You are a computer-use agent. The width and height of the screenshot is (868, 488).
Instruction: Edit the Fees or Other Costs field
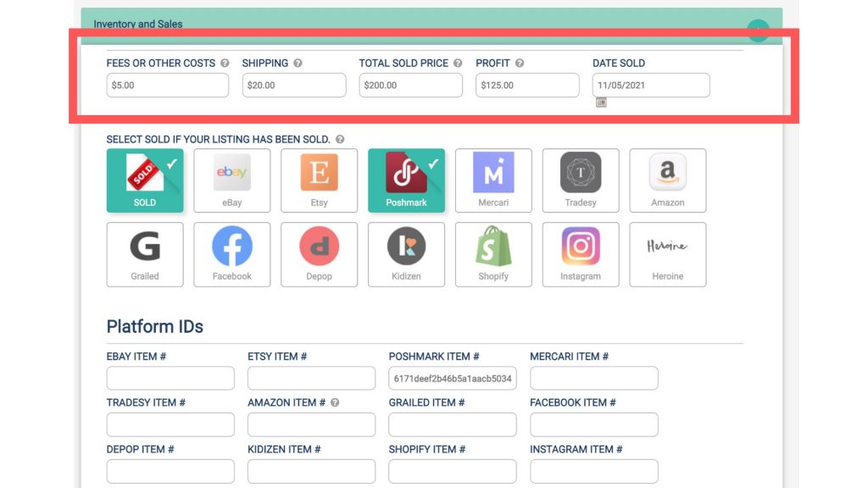click(168, 86)
